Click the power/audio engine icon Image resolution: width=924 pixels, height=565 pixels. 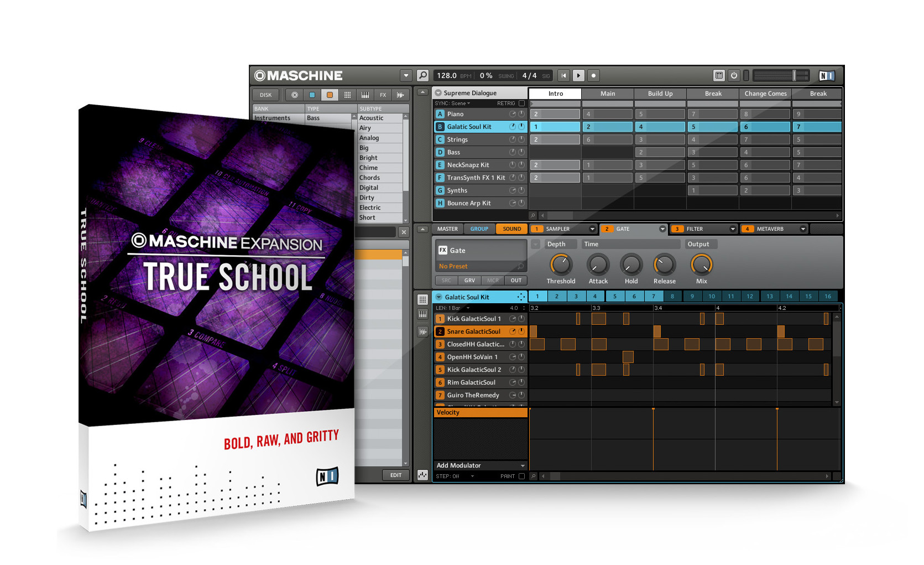click(734, 75)
